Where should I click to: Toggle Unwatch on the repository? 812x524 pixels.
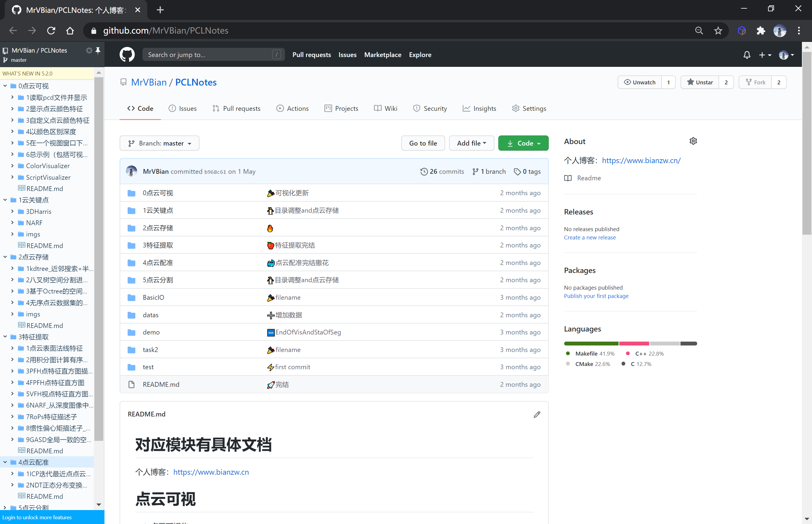pos(639,82)
